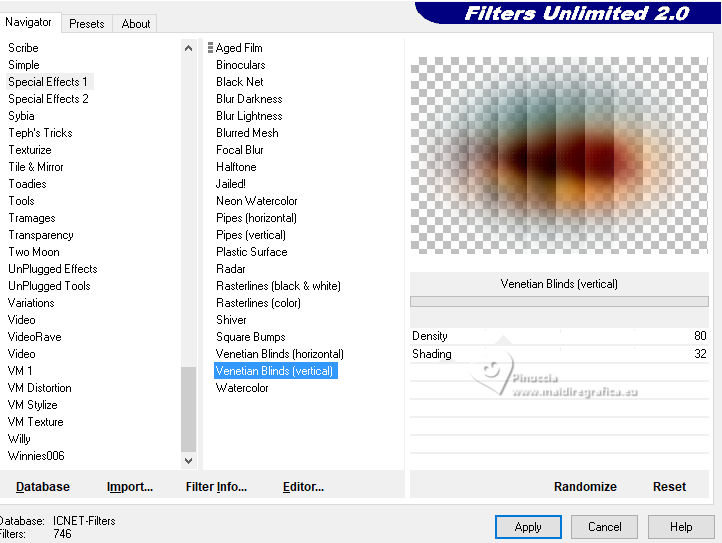
Task: Click the filter preview image
Action: pyautogui.click(x=559, y=156)
